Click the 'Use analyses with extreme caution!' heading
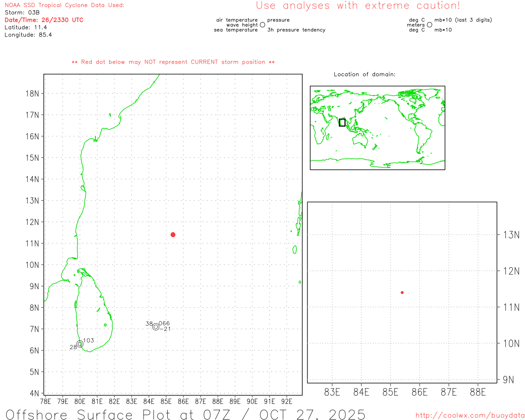The height and width of the screenshot is (420, 525). [358, 6]
